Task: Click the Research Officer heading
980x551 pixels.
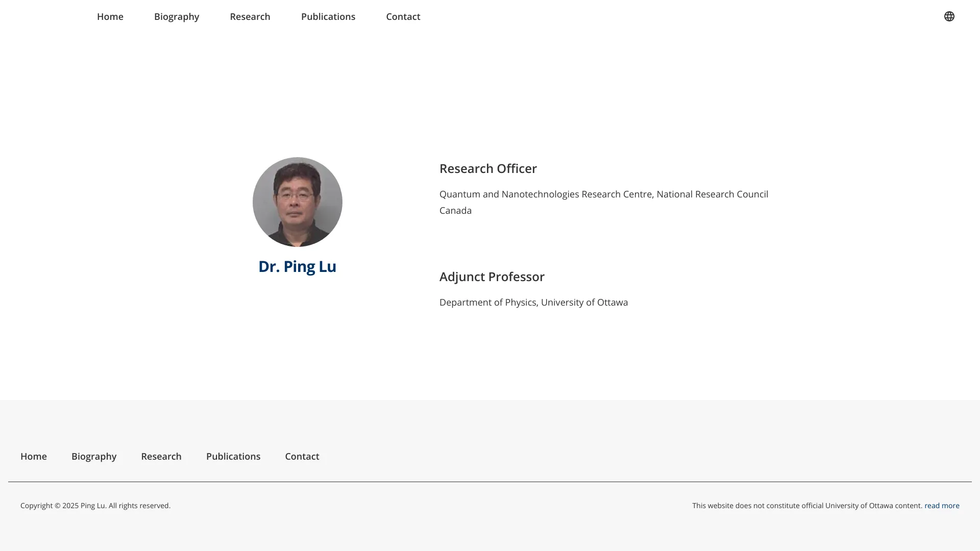Action: (488, 168)
